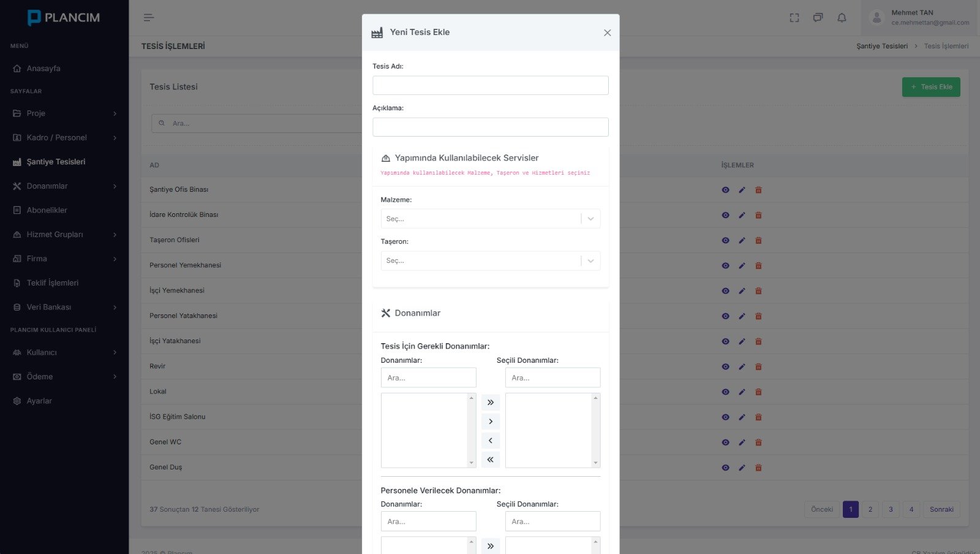Viewport: 980px width, 554px height.
Task: Move all Tesis İçin Gerekli Donanımlar right
Action: [491, 403]
